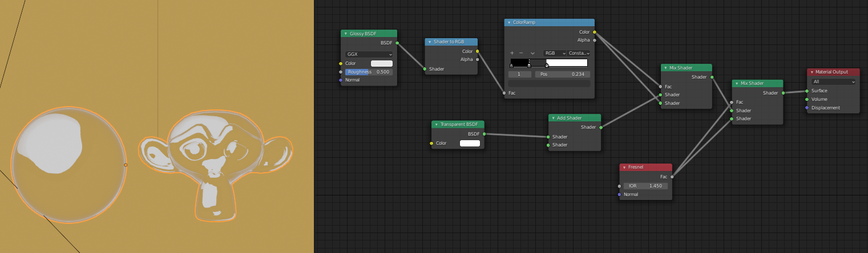This screenshot has height=253, width=868.
Task: Select the leftmost black ColorRamp stop handle
Action: [x=511, y=66]
